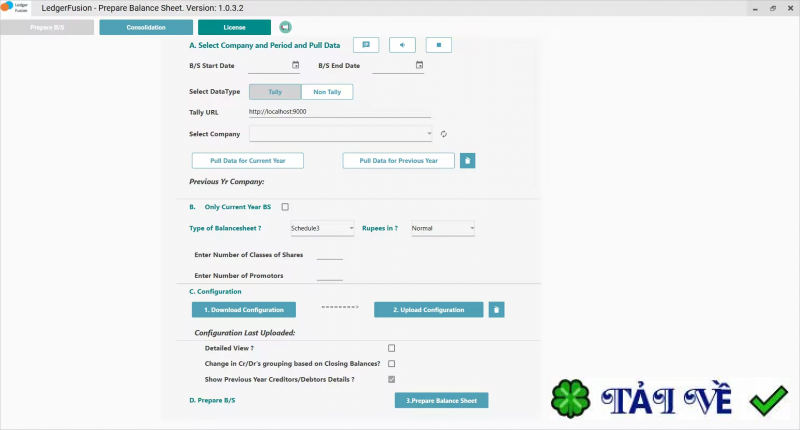The height and width of the screenshot is (430, 800).
Task: Open the chat message icon button
Action: coord(366,45)
